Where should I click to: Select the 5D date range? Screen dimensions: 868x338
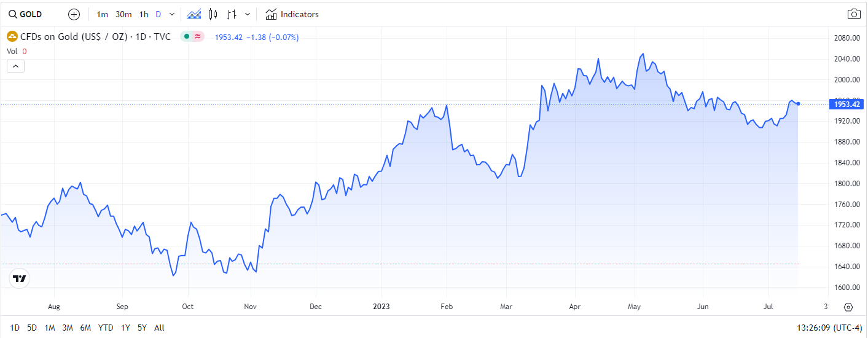coord(32,328)
